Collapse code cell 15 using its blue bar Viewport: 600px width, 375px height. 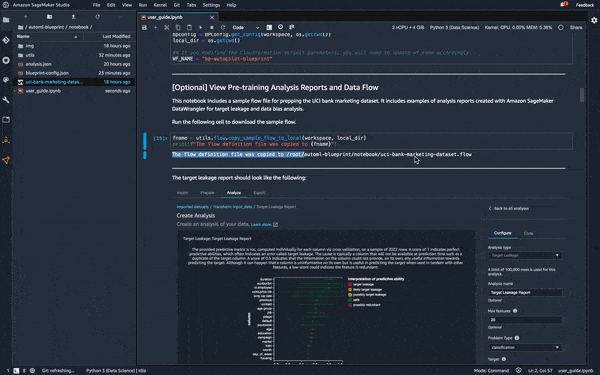point(145,141)
